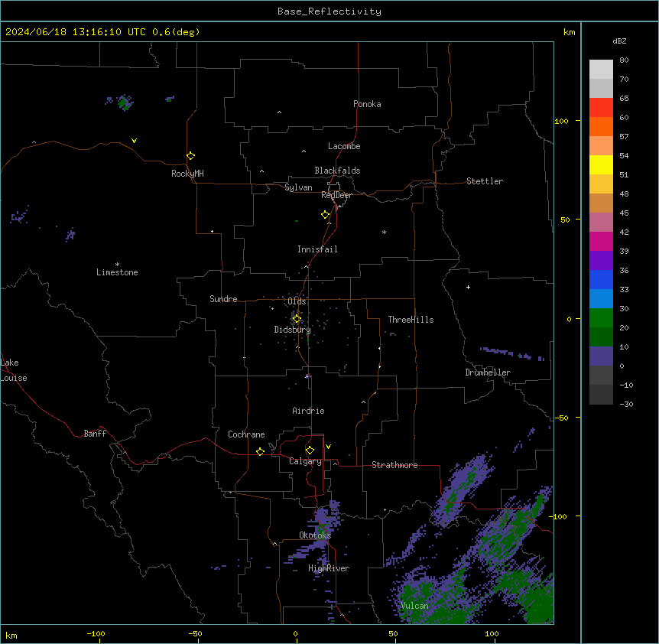Click the purple radar echo over Okotoks
Viewport: 659px width, 644px height.
coord(322,522)
